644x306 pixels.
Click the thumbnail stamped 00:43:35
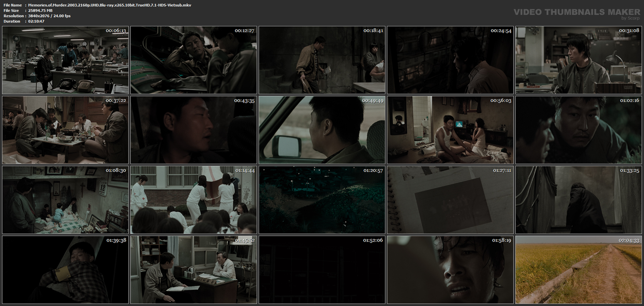coord(194,130)
